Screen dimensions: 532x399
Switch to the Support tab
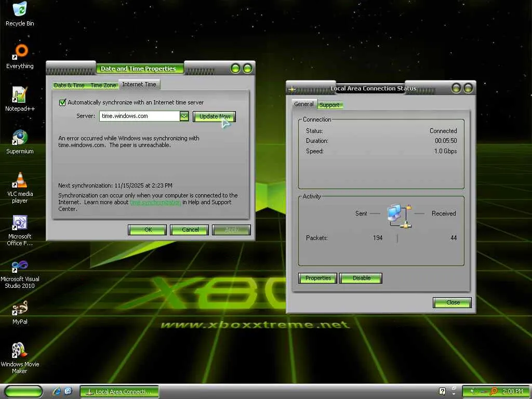click(329, 105)
